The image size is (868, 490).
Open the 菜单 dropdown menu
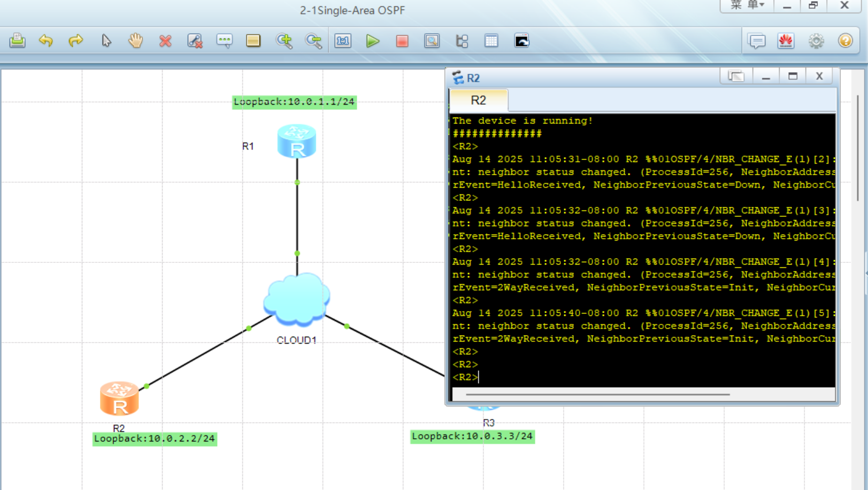pyautogui.click(x=747, y=5)
